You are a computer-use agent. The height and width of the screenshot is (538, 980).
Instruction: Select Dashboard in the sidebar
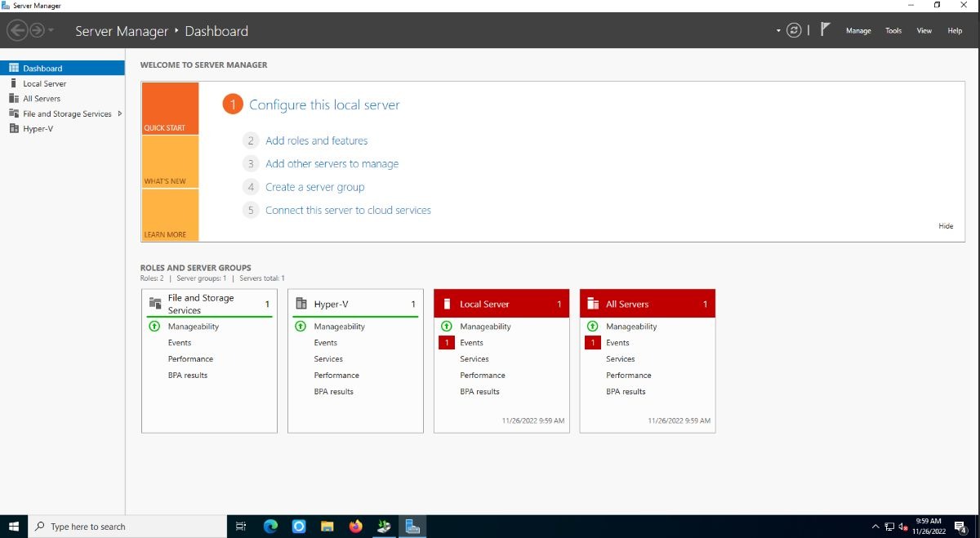pyautogui.click(x=63, y=69)
